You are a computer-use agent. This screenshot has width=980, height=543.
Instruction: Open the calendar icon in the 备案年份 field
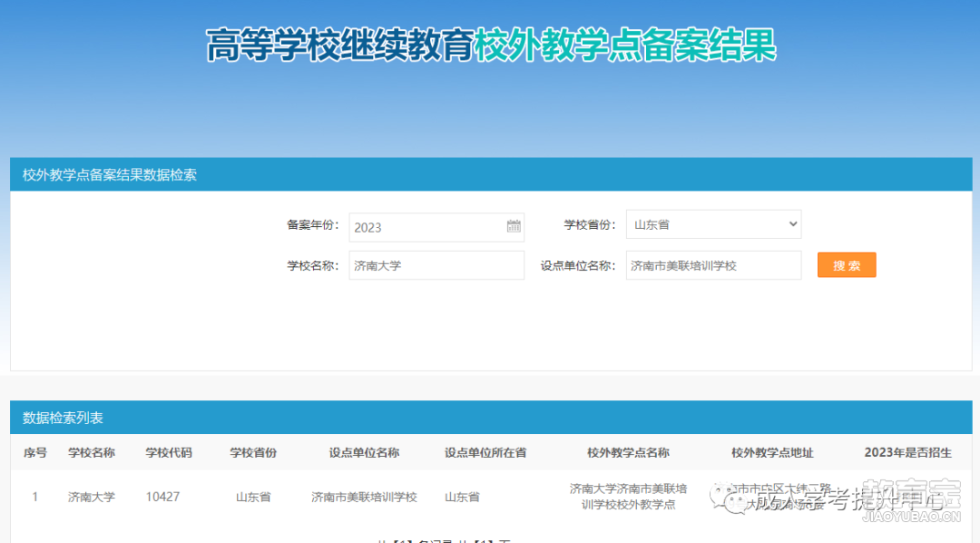click(513, 226)
